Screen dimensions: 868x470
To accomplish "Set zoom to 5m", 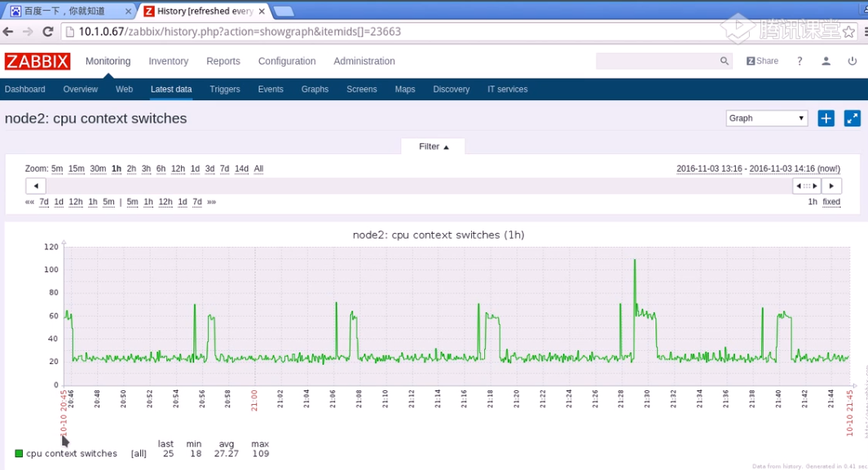I will (57, 169).
